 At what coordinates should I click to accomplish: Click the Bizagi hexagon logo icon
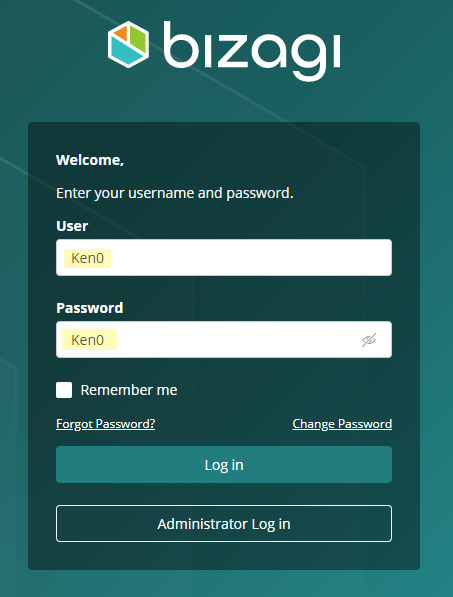(128, 45)
